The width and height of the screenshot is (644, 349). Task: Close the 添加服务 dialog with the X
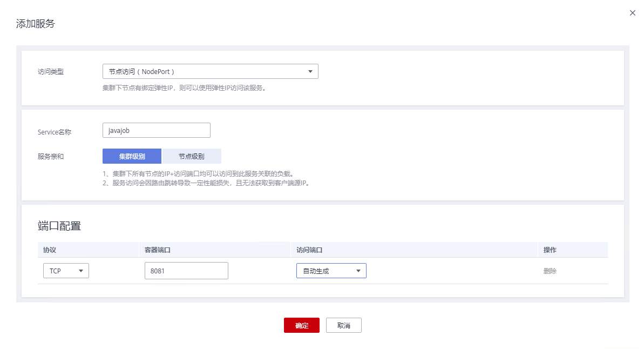(633, 13)
